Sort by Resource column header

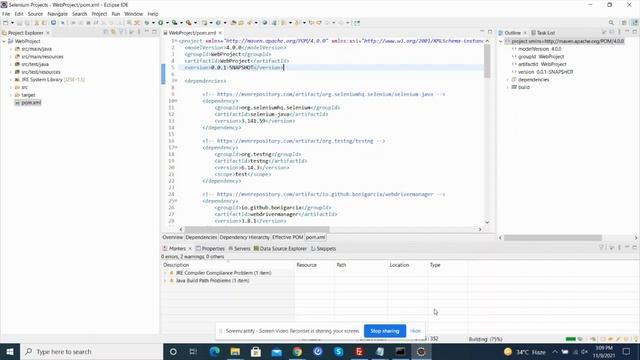click(314, 265)
